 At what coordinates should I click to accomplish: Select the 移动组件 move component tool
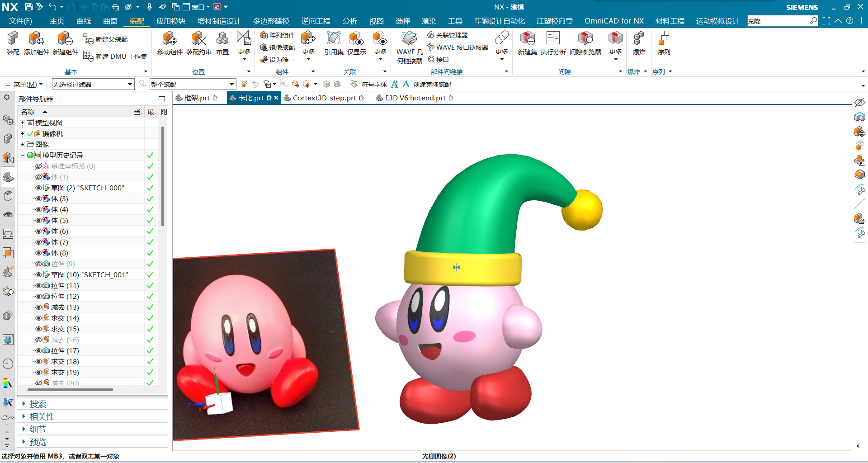pos(170,43)
